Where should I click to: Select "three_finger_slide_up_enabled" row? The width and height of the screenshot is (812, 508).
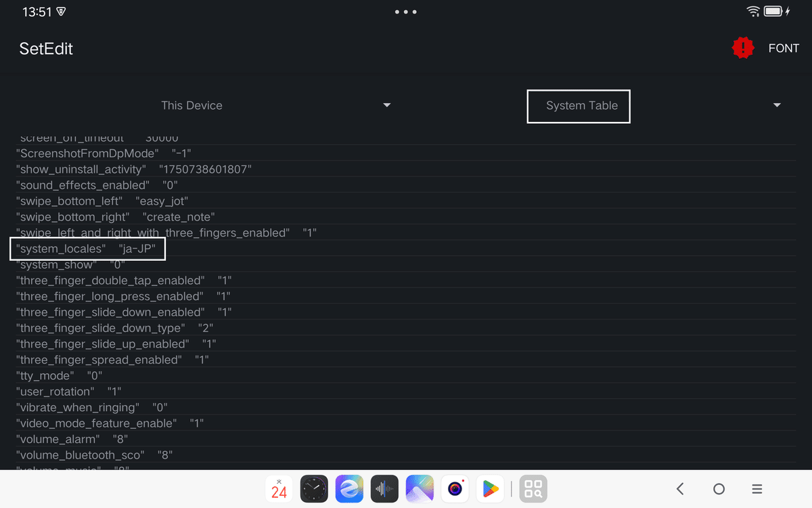click(406, 344)
